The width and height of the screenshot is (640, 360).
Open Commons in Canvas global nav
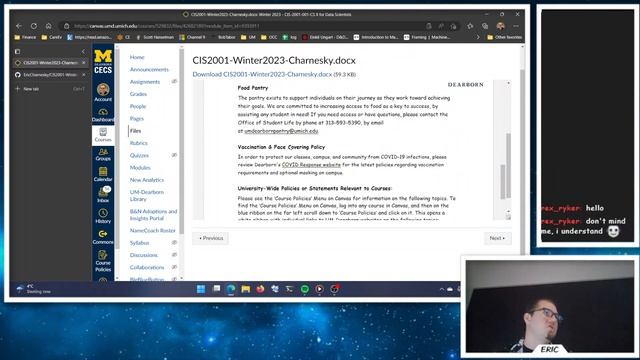(x=103, y=237)
